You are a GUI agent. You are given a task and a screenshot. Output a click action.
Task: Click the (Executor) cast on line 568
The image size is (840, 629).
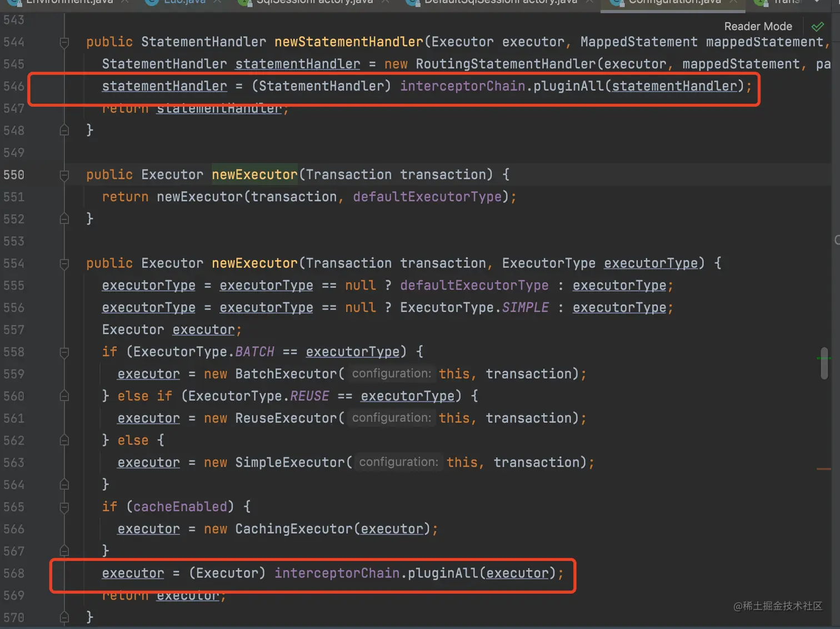point(227,573)
